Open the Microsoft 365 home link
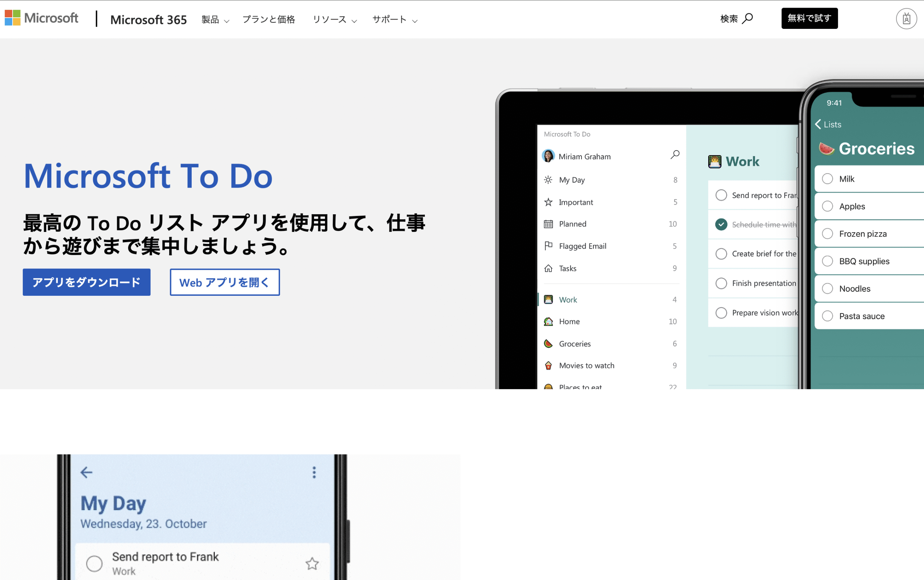The height and width of the screenshot is (580, 924). click(x=148, y=19)
